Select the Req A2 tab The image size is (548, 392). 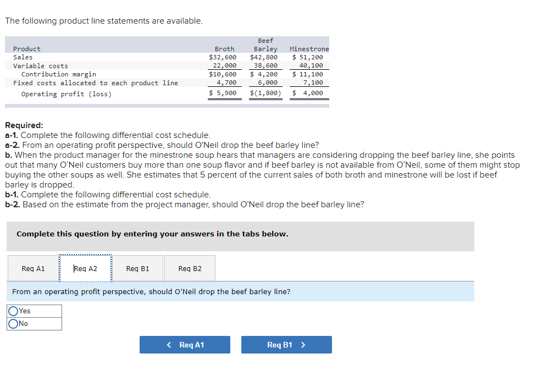[85, 268]
